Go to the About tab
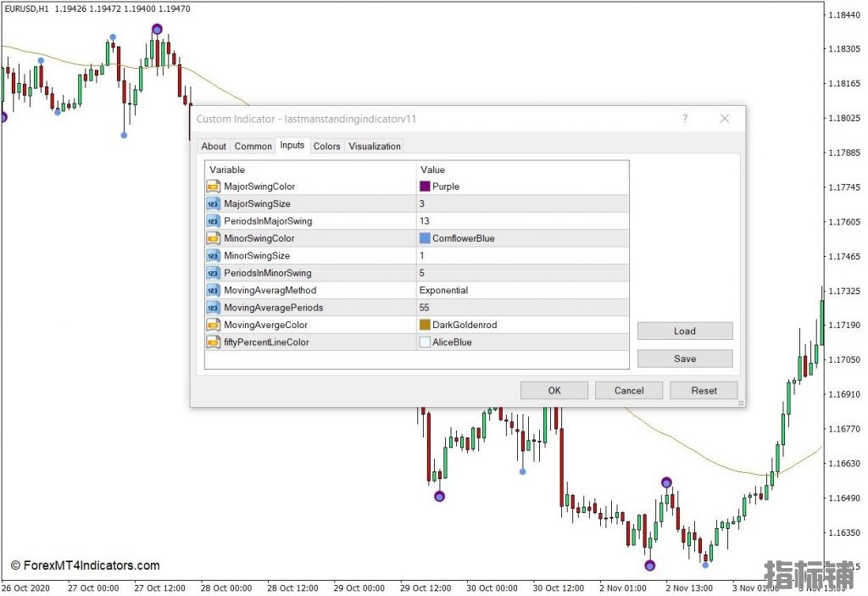The width and height of the screenshot is (868, 596). pos(214,147)
